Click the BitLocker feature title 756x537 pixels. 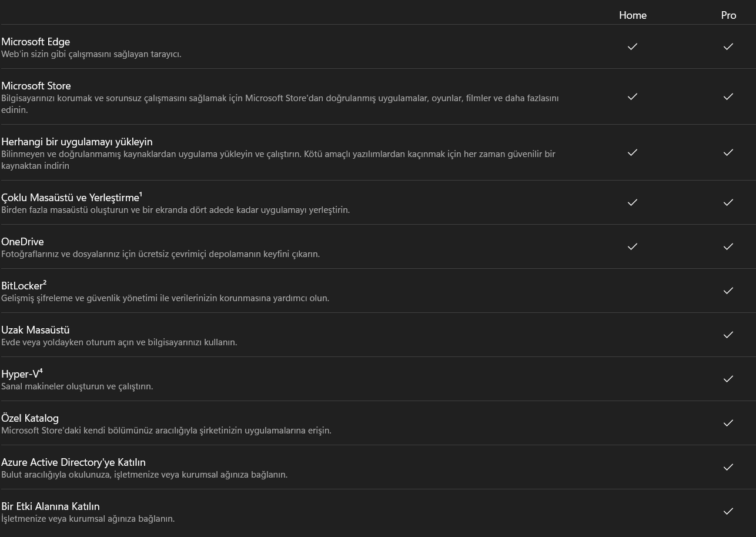(22, 286)
